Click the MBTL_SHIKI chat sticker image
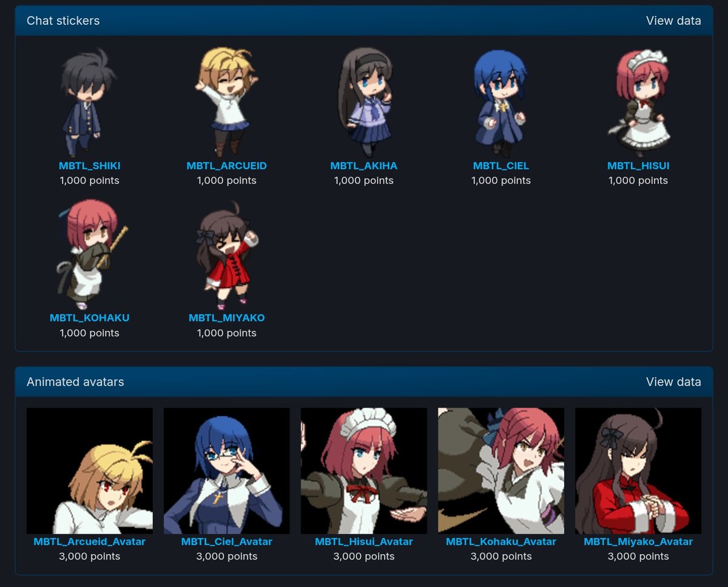This screenshot has height=587, width=728. (x=89, y=102)
